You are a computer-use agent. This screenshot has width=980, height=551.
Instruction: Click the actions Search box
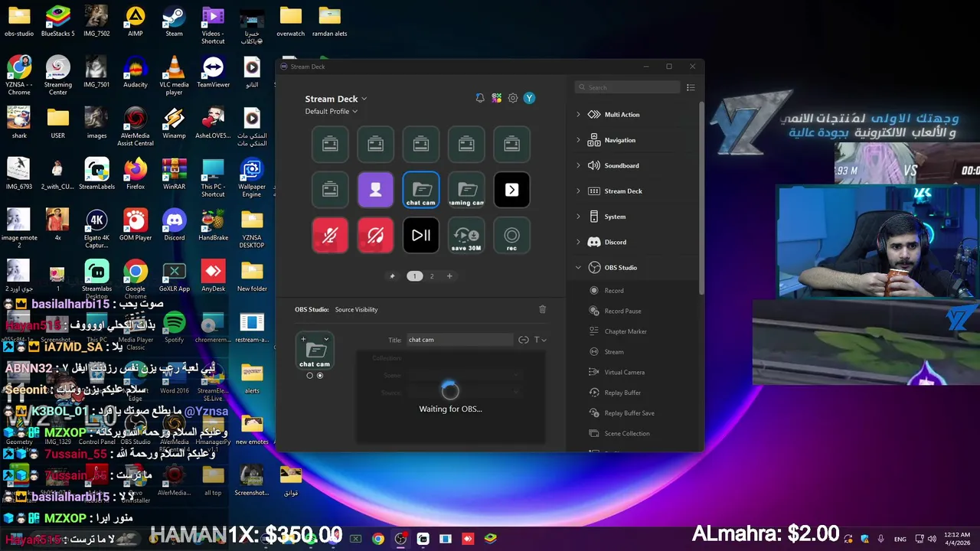pyautogui.click(x=627, y=87)
